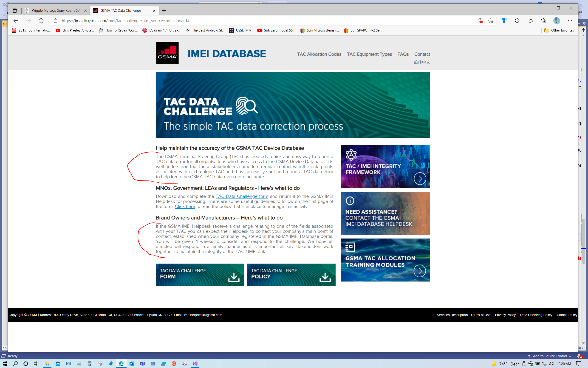Screen dimensions: 588x368
Task: Open Outlook from the taskbar
Action: (132, 364)
